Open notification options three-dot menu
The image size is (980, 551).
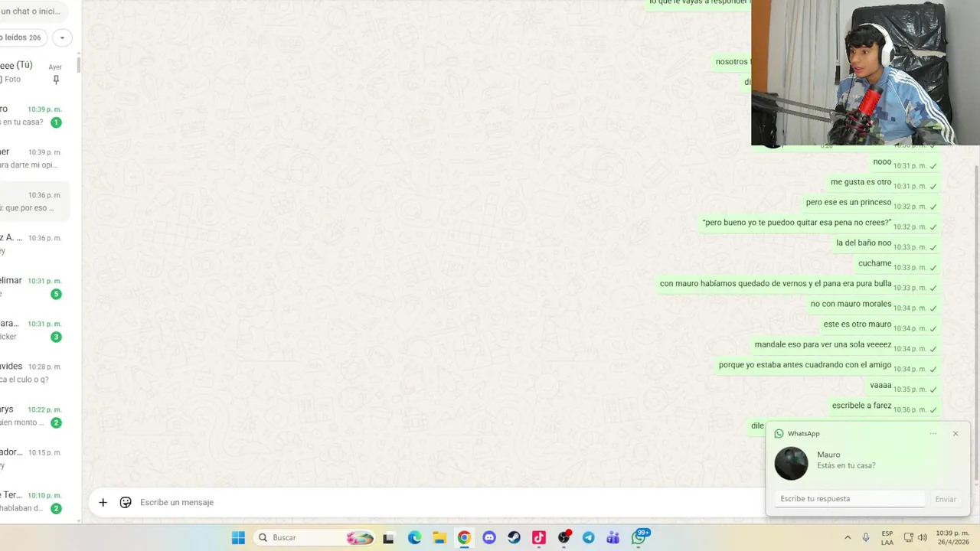pos(933,434)
